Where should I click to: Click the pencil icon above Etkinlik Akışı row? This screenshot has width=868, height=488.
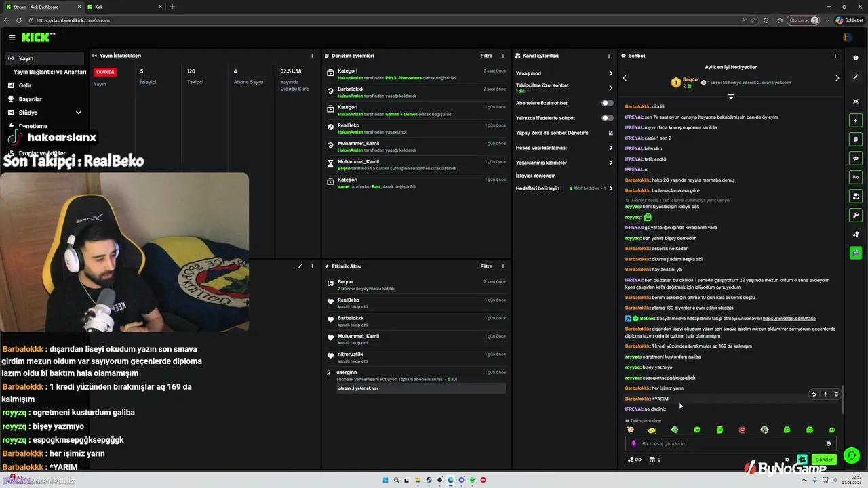click(300, 266)
